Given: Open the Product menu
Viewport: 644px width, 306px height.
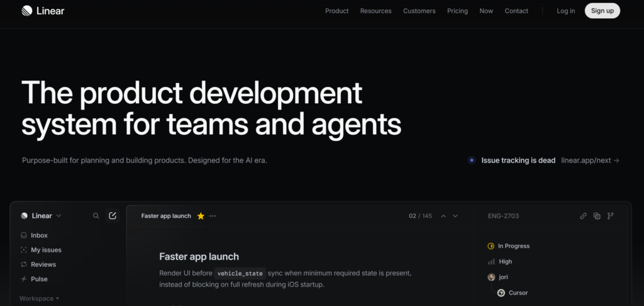Looking at the screenshot, I should tap(337, 11).
